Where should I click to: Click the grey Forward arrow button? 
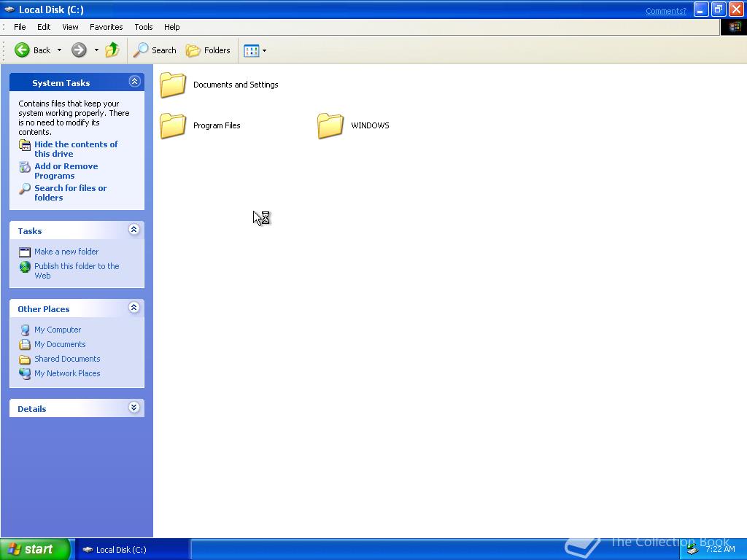79,50
